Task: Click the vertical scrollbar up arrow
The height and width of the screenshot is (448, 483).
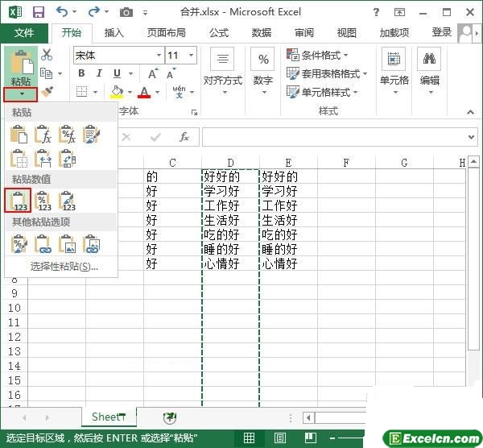Action: (x=474, y=162)
